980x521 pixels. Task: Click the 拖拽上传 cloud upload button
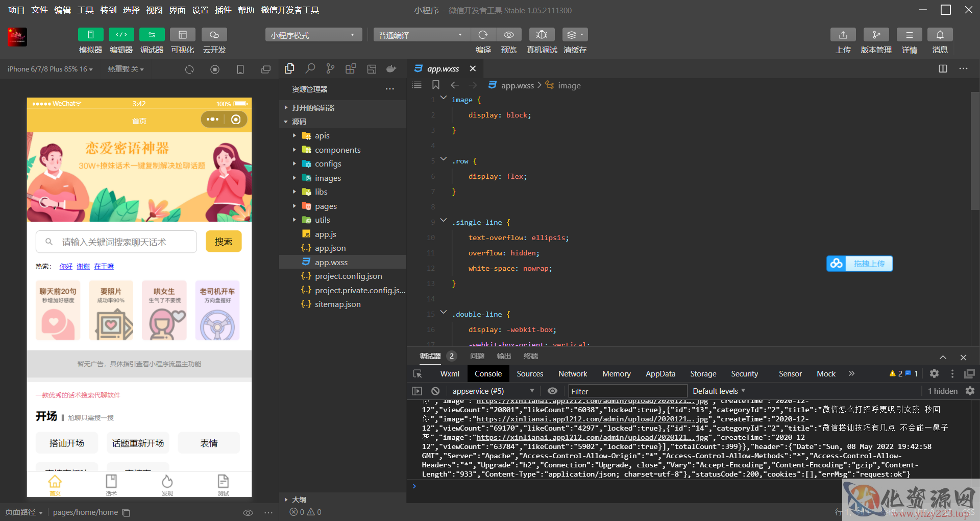click(860, 264)
